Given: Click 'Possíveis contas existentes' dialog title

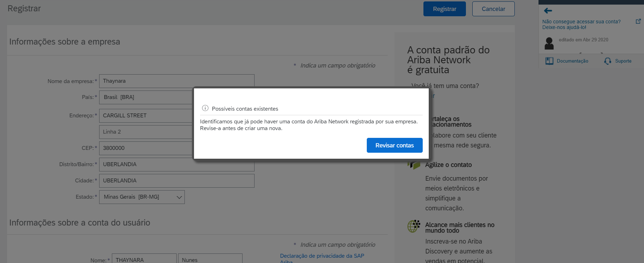Looking at the screenshot, I should tap(245, 109).
